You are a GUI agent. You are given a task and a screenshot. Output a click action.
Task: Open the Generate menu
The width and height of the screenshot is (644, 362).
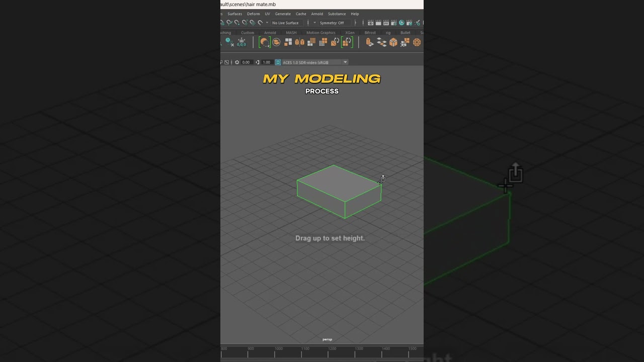click(x=283, y=14)
